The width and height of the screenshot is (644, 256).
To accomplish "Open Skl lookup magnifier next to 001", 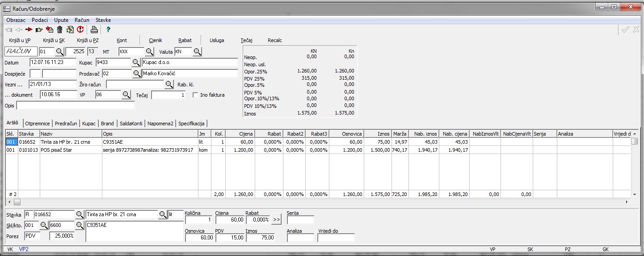I will pos(44,225).
